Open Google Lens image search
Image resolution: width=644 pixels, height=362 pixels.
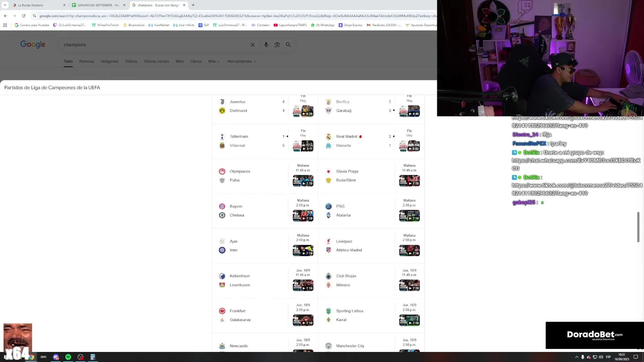pos(277,45)
